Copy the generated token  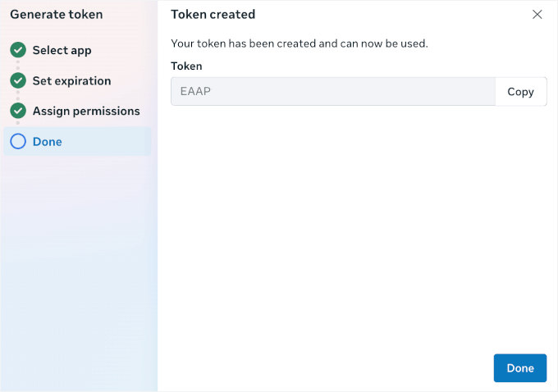520,92
